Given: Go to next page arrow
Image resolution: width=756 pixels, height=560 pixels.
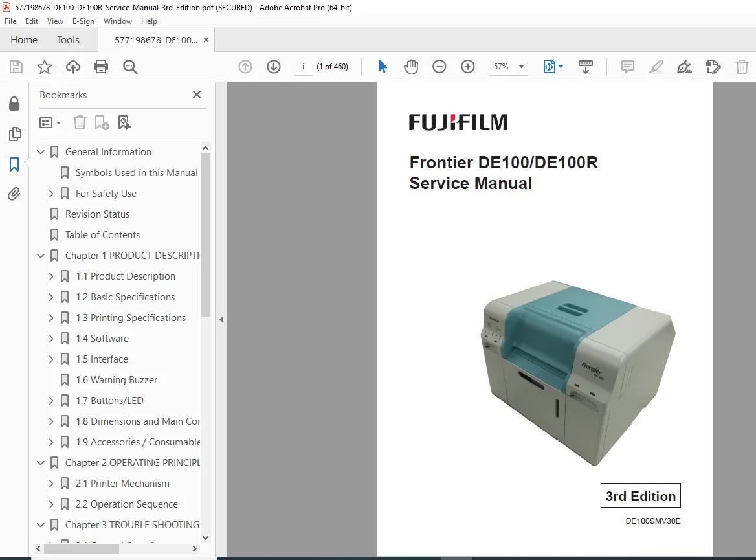Looking at the screenshot, I should [274, 67].
